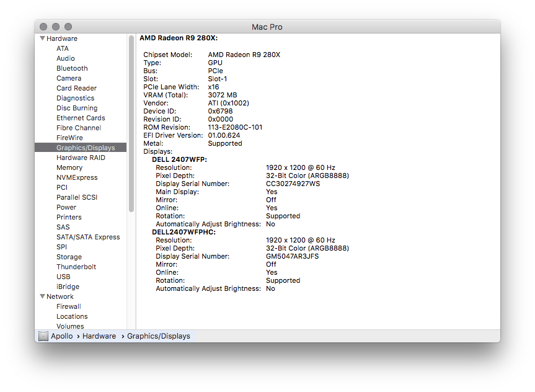Open NVMExpress in the sidebar

(x=77, y=177)
